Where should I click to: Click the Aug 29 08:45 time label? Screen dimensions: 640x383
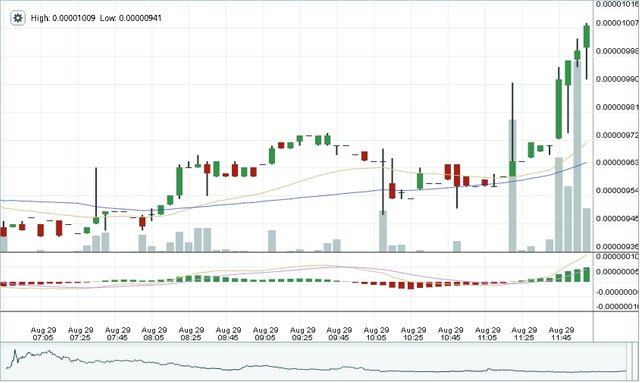229,334
